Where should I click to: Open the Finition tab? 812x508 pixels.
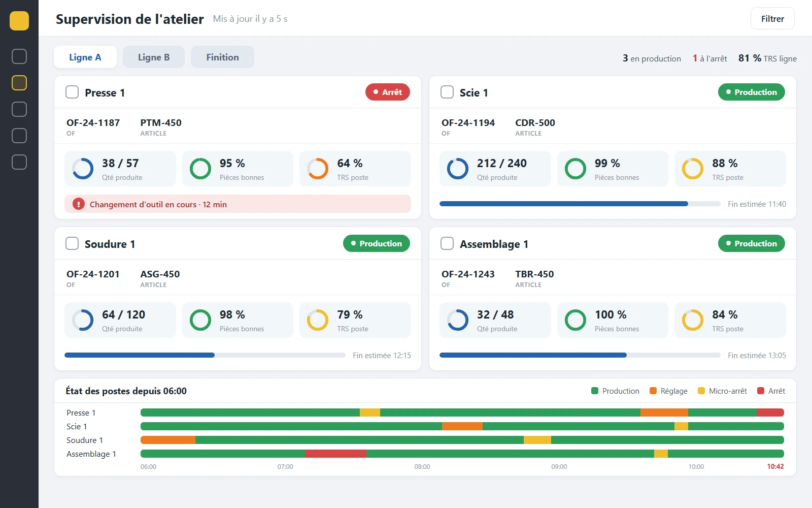(222, 57)
